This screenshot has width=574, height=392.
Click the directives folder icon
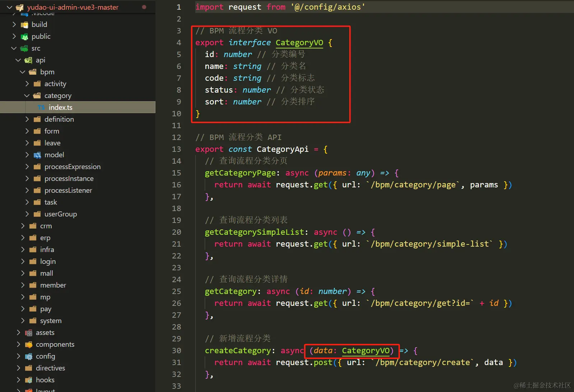coord(29,368)
